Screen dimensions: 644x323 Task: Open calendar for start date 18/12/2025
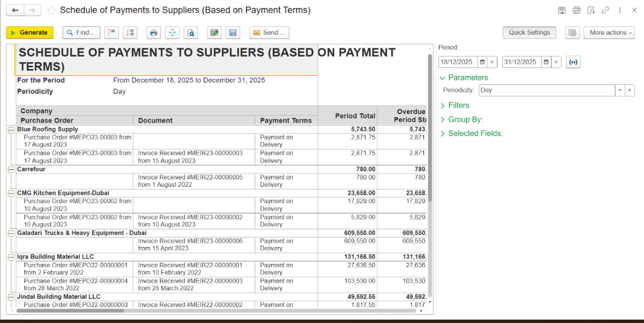482,62
